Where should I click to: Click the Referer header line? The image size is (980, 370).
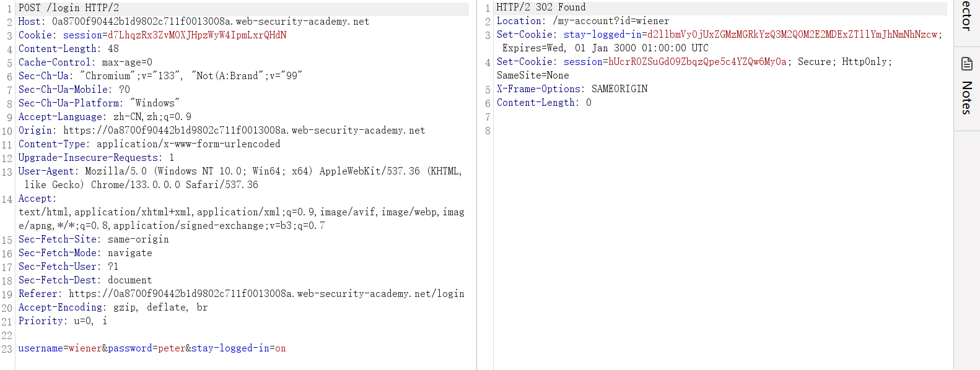pyautogui.click(x=40, y=293)
